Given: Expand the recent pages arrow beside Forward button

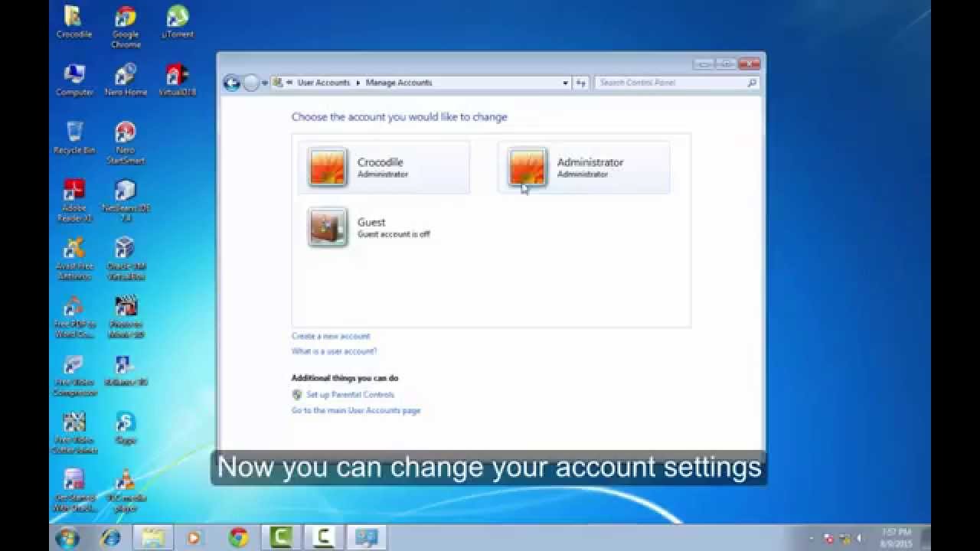Looking at the screenshot, I should 265,83.
